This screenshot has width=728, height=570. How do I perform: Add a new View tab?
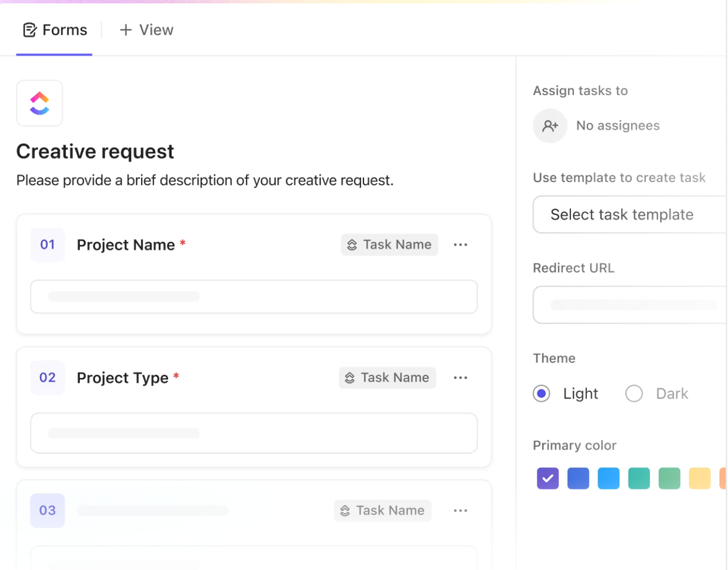[146, 30]
